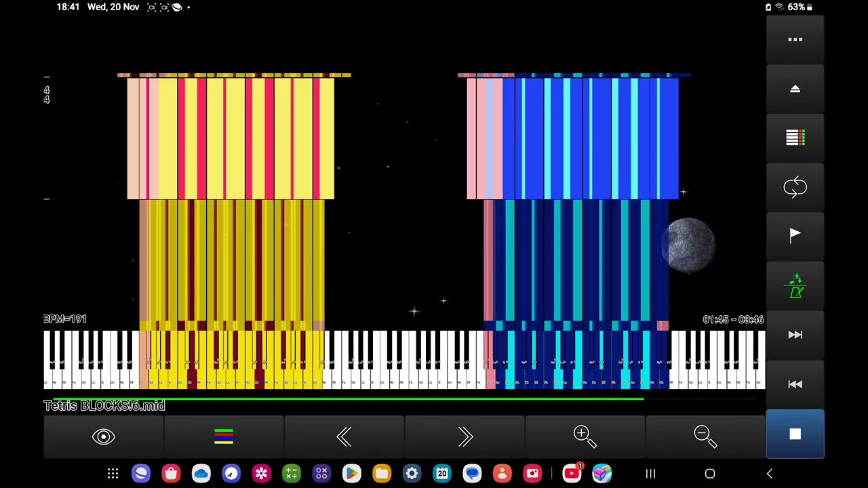
Task: Open the colored tracks stripes button
Action: click(x=224, y=437)
